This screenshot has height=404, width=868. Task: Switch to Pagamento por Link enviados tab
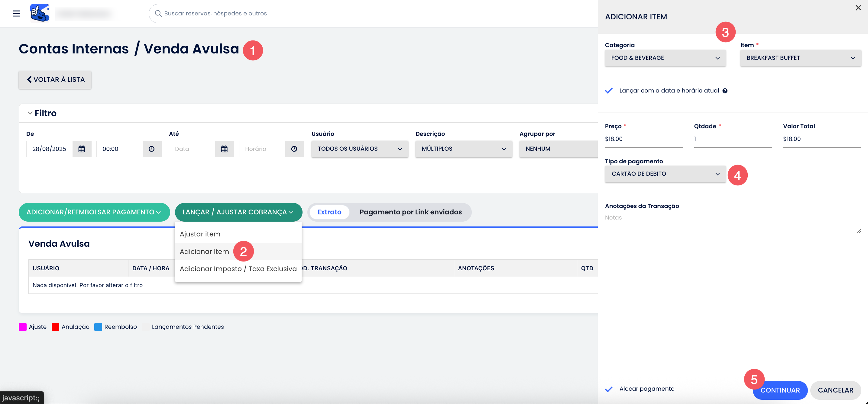410,212
